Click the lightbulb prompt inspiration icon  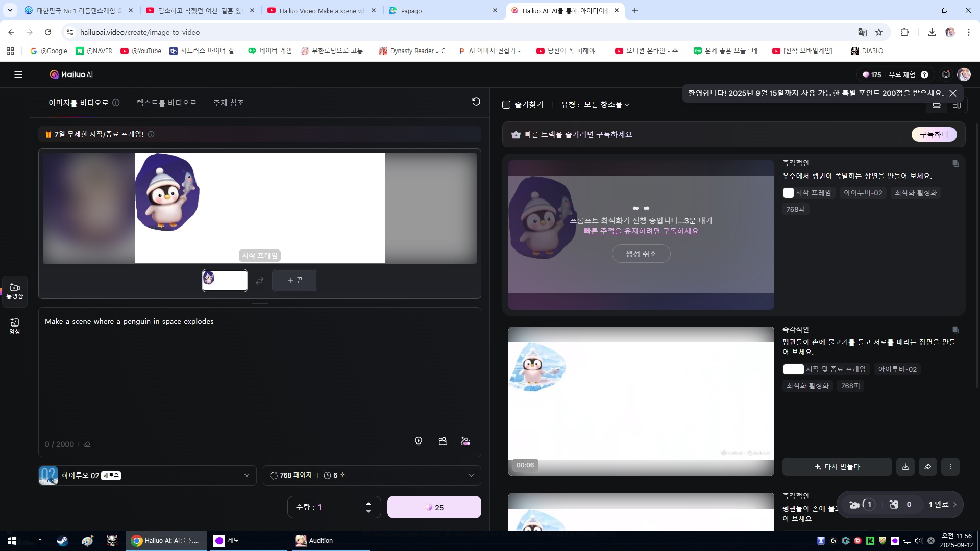[x=419, y=441]
